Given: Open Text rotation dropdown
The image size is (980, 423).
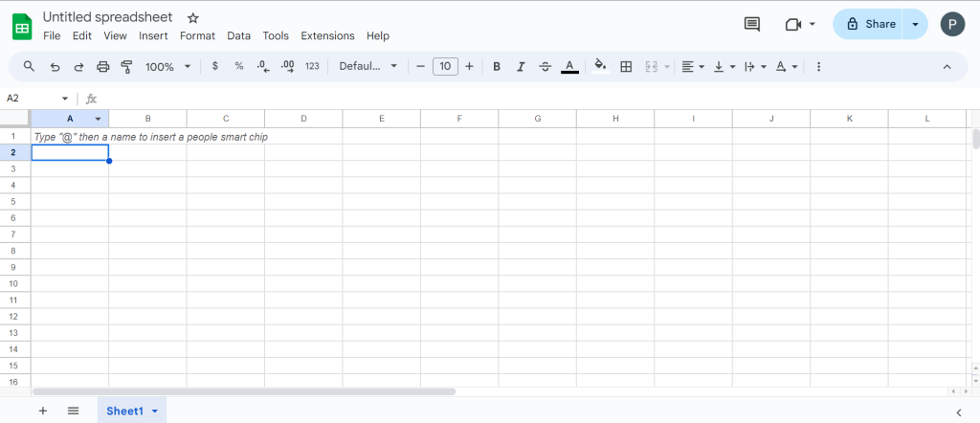Looking at the screenshot, I should point(787,67).
